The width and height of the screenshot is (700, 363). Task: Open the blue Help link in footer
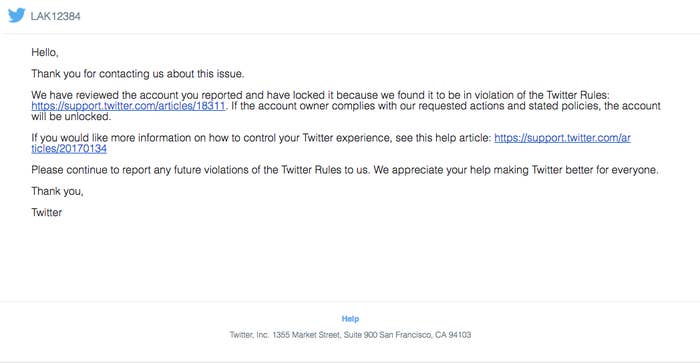pyautogui.click(x=350, y=319)
